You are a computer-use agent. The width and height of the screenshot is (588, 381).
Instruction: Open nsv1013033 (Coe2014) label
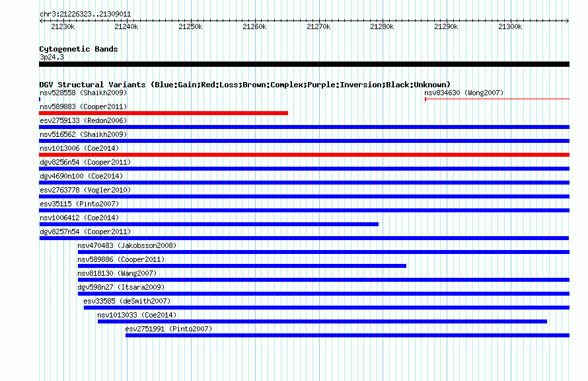pos(137,315)
